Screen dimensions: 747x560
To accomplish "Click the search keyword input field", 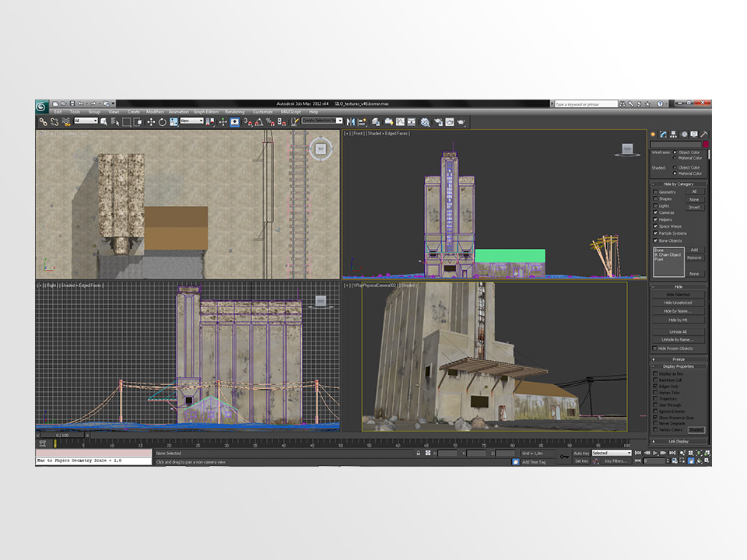I will tap(585, 104).
